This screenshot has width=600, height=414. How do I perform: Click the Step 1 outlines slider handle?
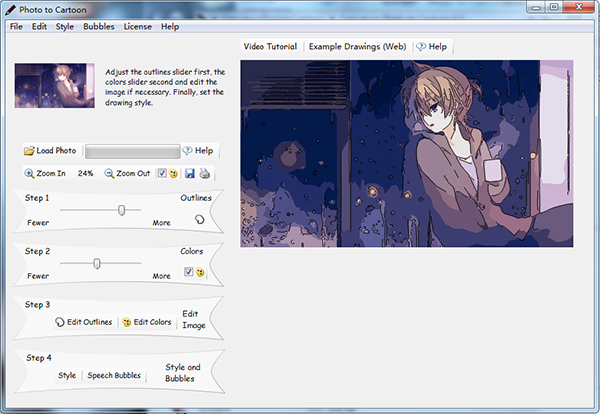click(x=122, y=210)
